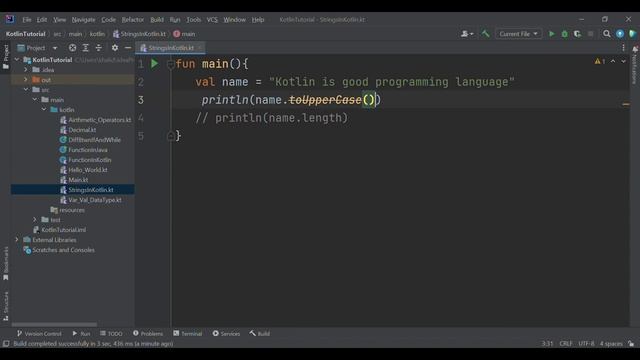The image size is (640, 360).
Task: Open Project panel gear options
Action: 115,48
